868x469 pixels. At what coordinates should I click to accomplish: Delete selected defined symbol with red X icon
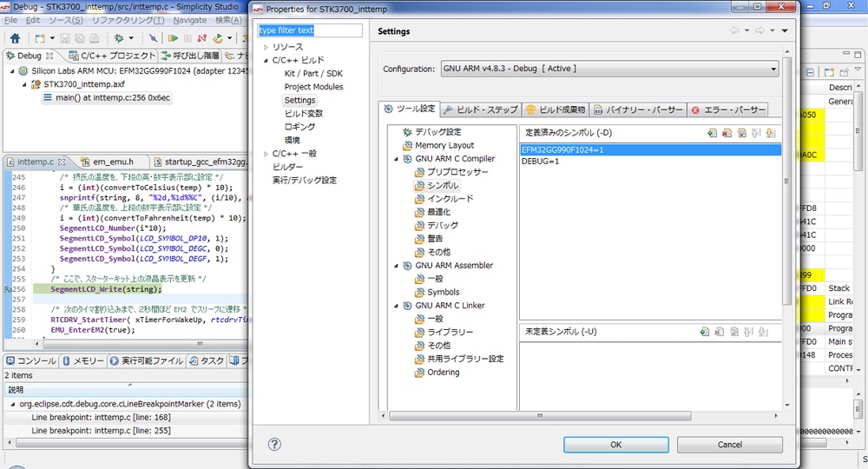coord(727,133)
